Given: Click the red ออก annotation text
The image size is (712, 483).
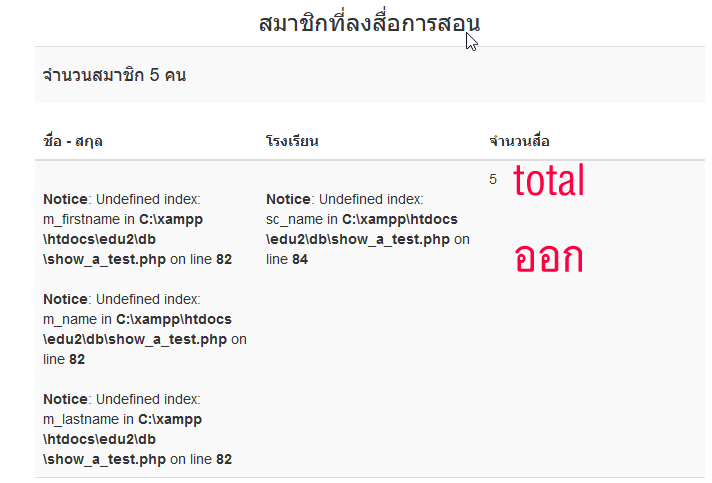Looking at the screenshot, I should tap(549, 257).
